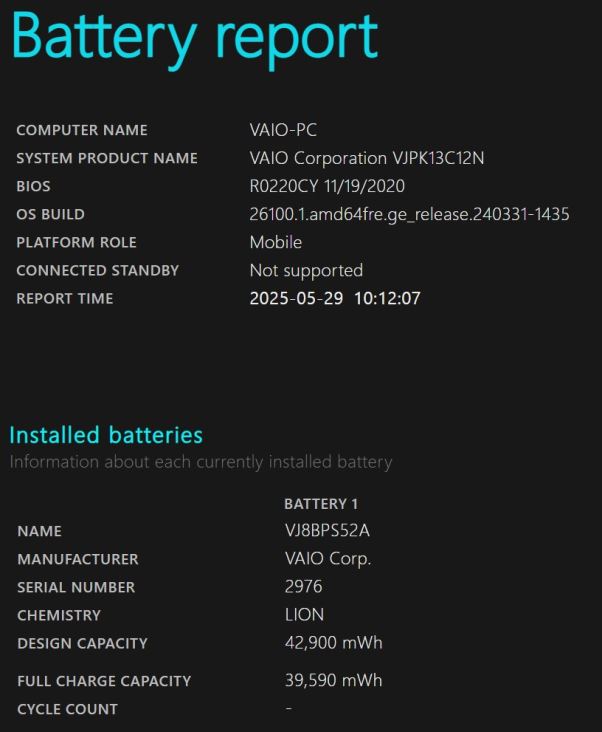Select the computer name VAIO-PC value
Viewport: 602px width, 732px height.
pyautogui.click(x=283, y=130)
